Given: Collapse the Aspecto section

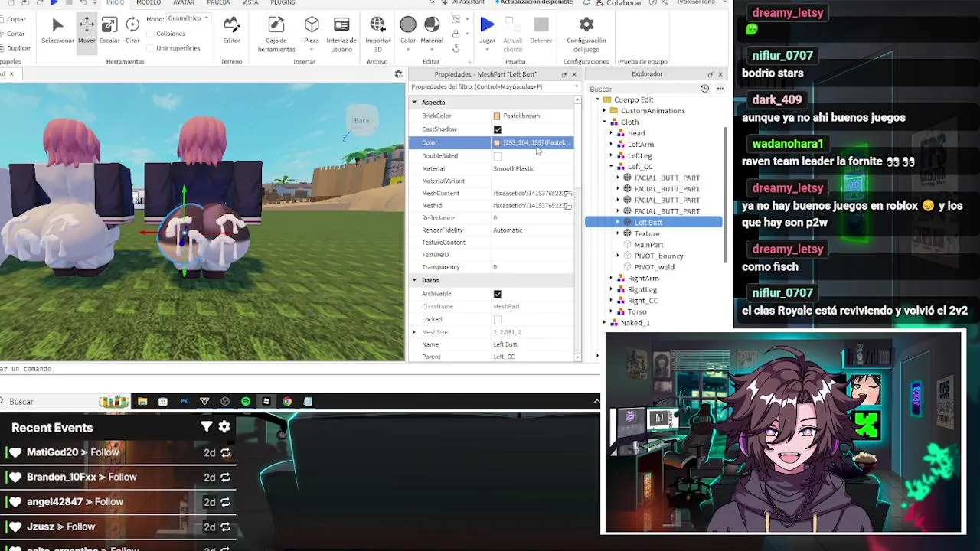Looking at the screenshot, I should pyautogui.click(x=414, y=103).
